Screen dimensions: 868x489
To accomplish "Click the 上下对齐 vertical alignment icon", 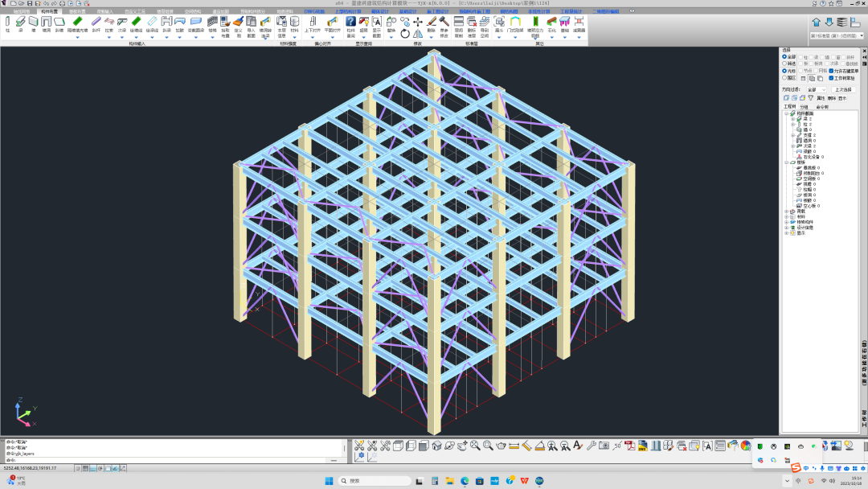I will tap(313, 21).
